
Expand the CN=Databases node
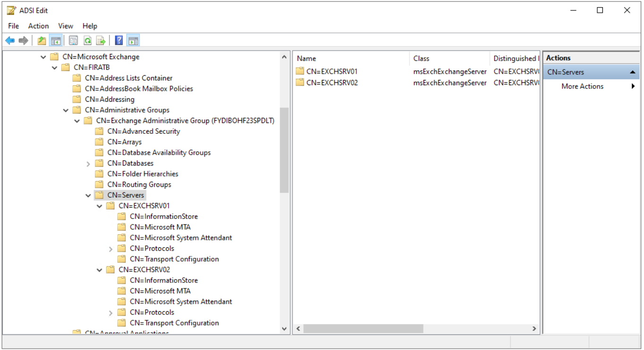88,164
